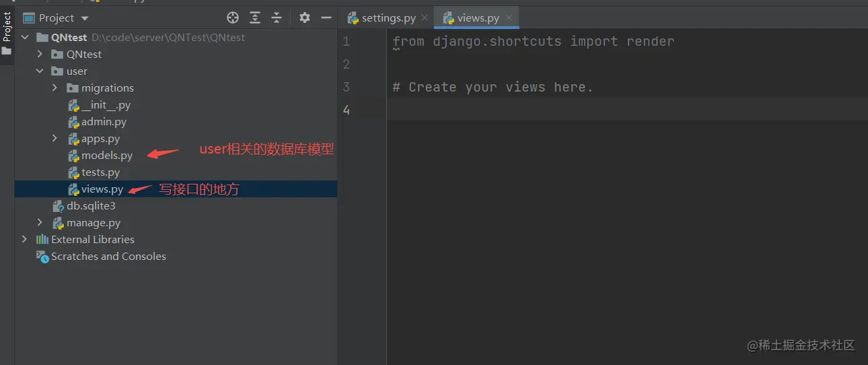
Task: Click the Scratches and Consoles icon
Action: (42, 257)
